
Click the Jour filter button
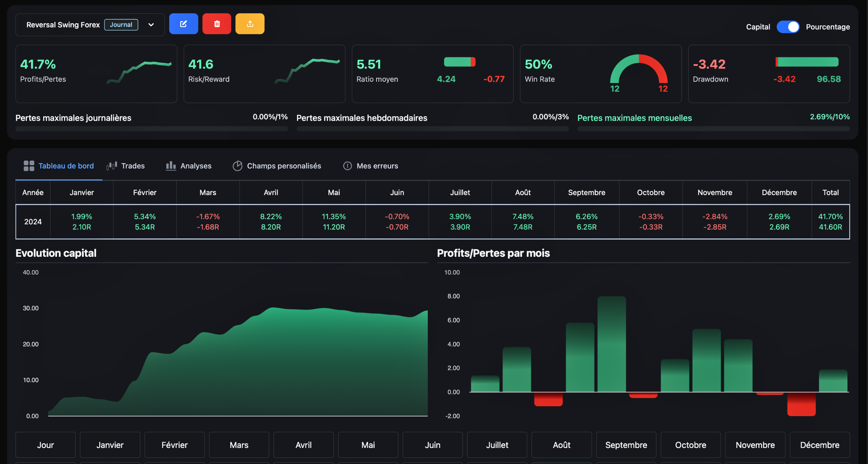(x=45, y=445)
